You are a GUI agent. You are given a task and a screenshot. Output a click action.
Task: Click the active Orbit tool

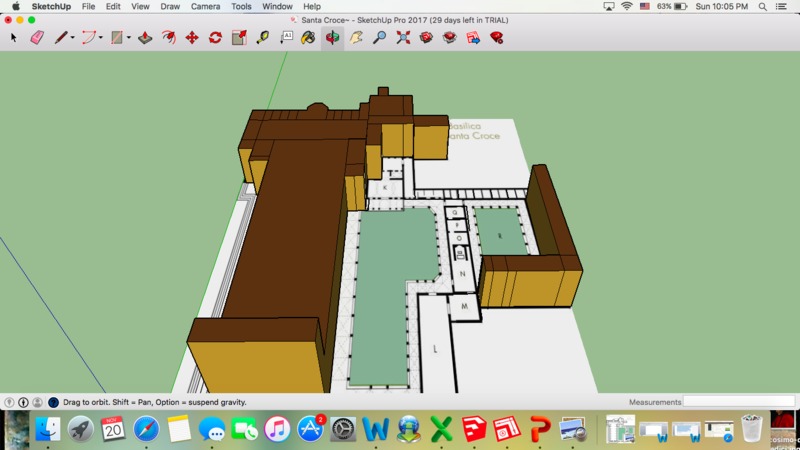point(332,37)
